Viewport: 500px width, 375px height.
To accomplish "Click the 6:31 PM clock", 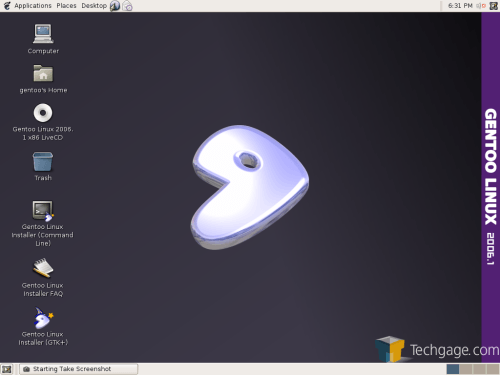I will pyautogui.click(x=460, y=6).
